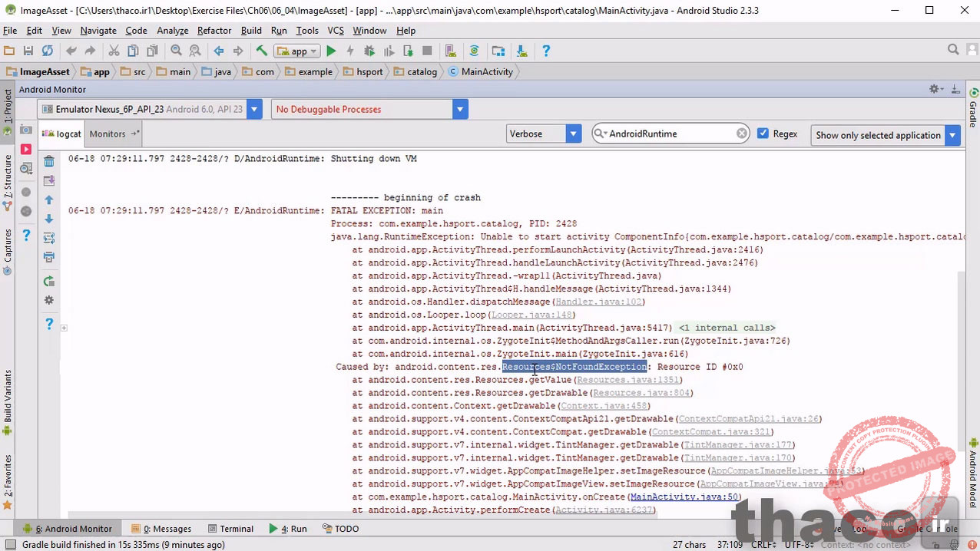Start screen recording with the red video icon
The height and width of the screenshot is (551, 980).
coord(26,150)
